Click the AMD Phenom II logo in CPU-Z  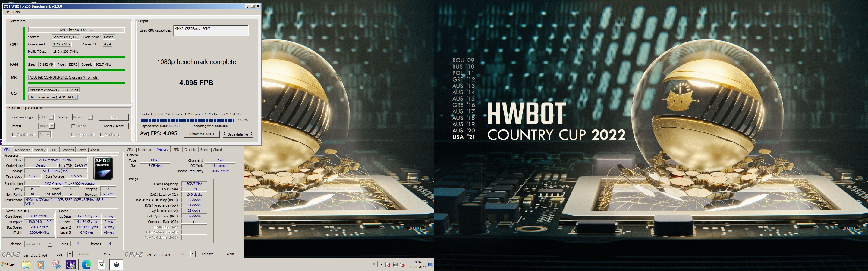[103, 168]
